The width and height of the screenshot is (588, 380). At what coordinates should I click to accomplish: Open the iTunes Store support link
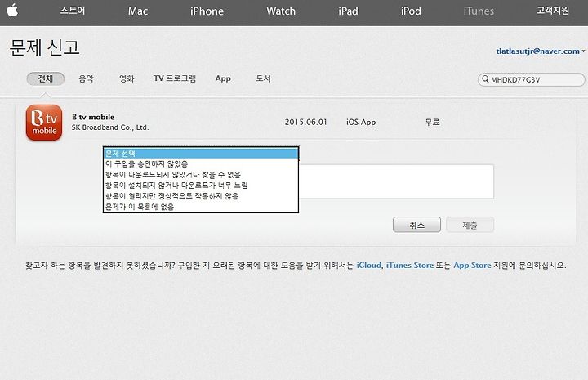point(409,266)
